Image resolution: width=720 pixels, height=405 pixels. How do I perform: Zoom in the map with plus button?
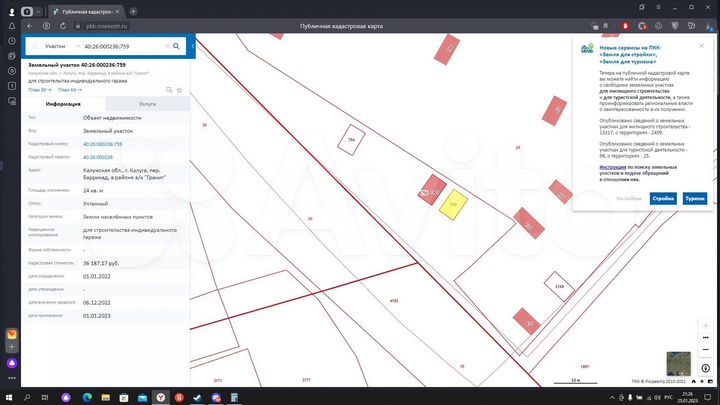tap(706, 326)
